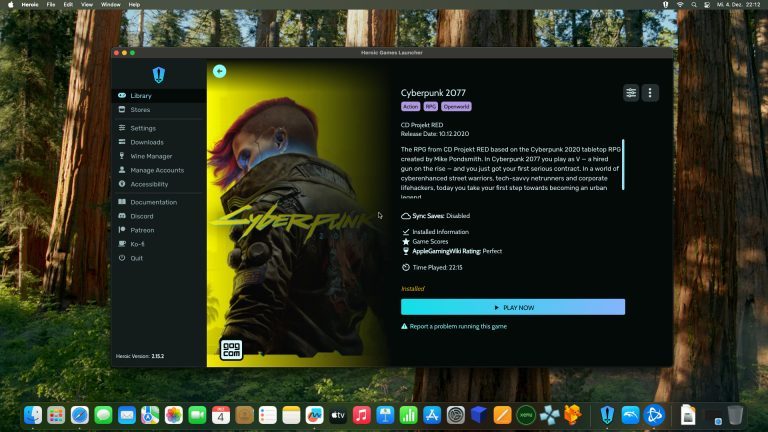
Task: Open Messages from the dock
Action: (103, 415)
